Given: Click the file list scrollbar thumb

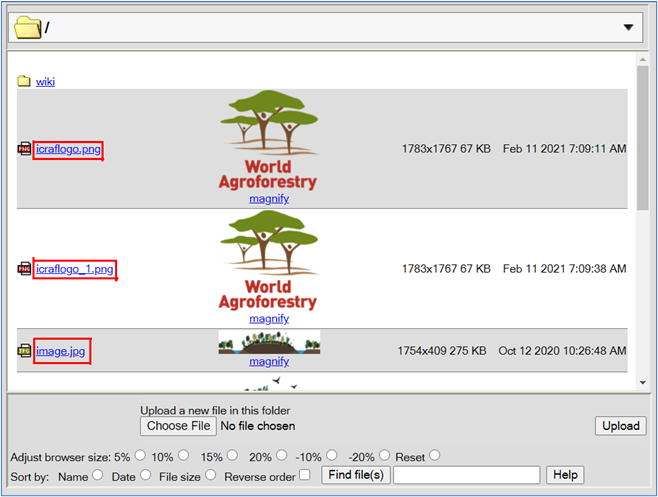Looking at the screenshot, I should tap(642, 138).
